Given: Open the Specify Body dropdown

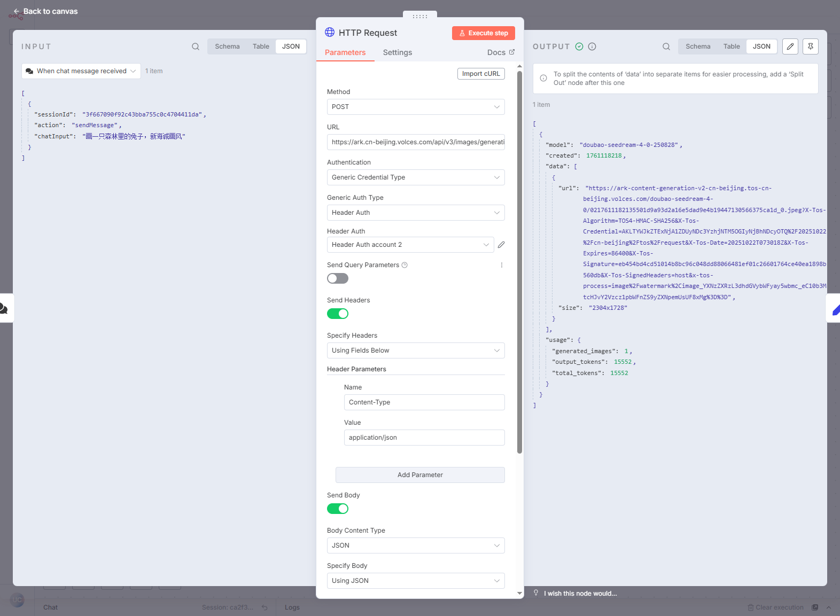Looking at the screenshot, I should tap(416, 581).
